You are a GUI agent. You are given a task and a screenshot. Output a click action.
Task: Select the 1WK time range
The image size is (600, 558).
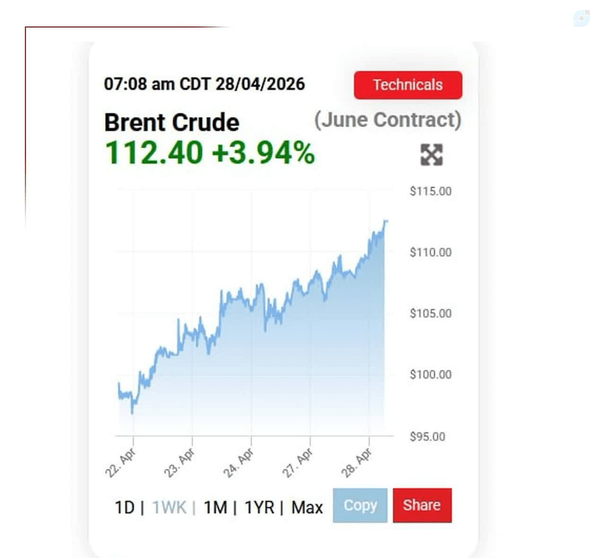click(169, 507)
